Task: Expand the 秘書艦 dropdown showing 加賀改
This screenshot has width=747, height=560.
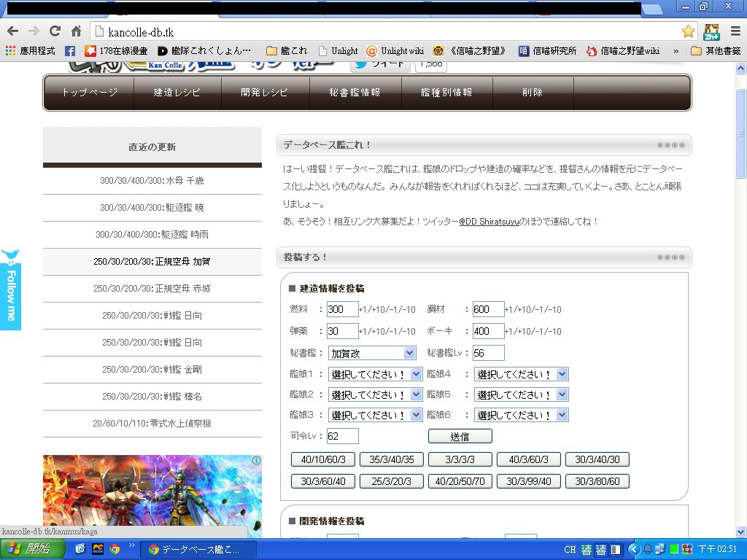Action: [371, 353]
